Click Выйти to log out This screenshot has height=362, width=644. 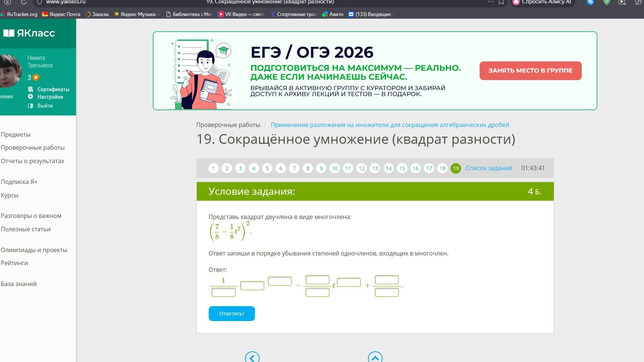pyautogui.click(x=41, y=106)
